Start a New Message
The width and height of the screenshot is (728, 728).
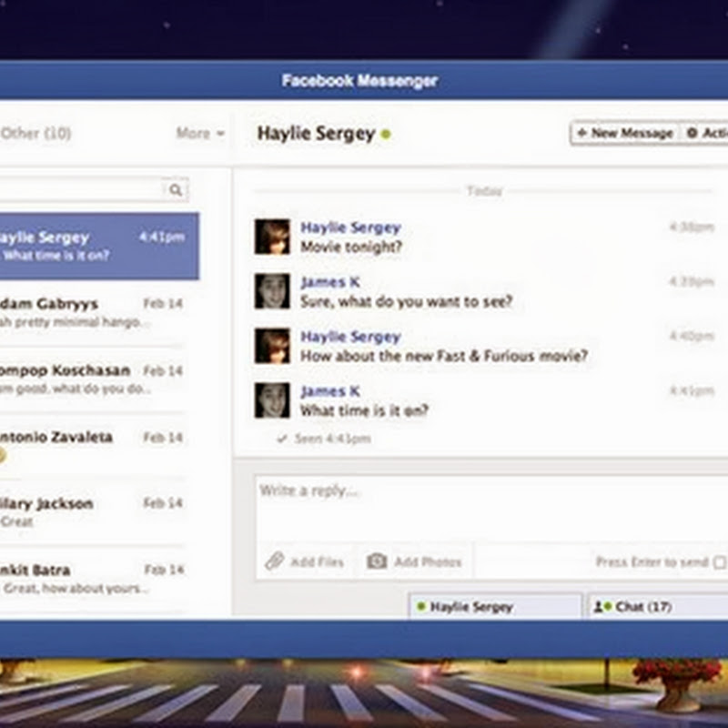click(x=624, y=133)
